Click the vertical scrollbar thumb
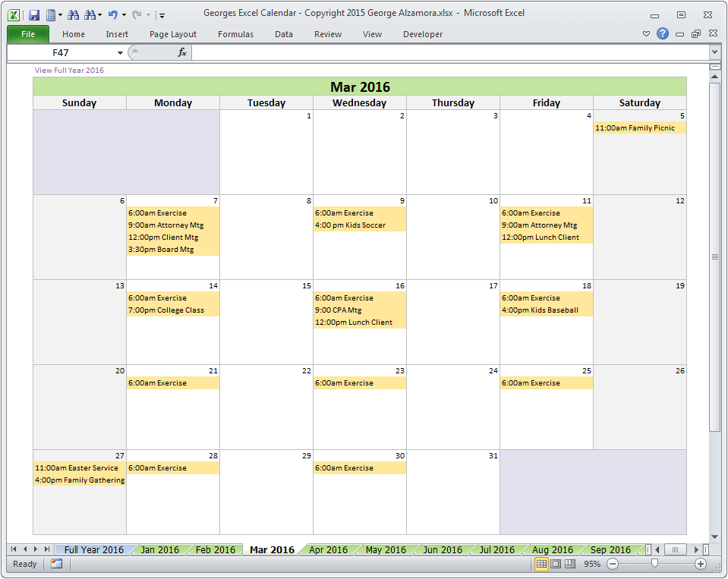The height and width of the screenshot is (579, 728). [x=714, y=257]
